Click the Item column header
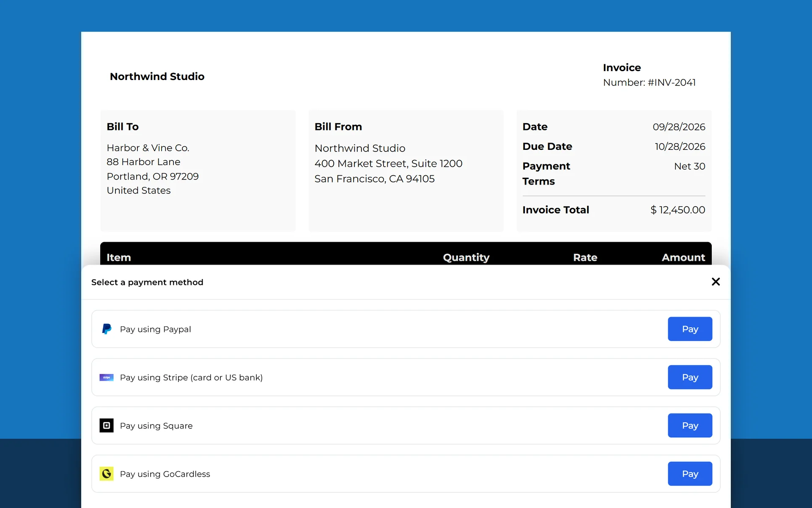 coord(118,257)
